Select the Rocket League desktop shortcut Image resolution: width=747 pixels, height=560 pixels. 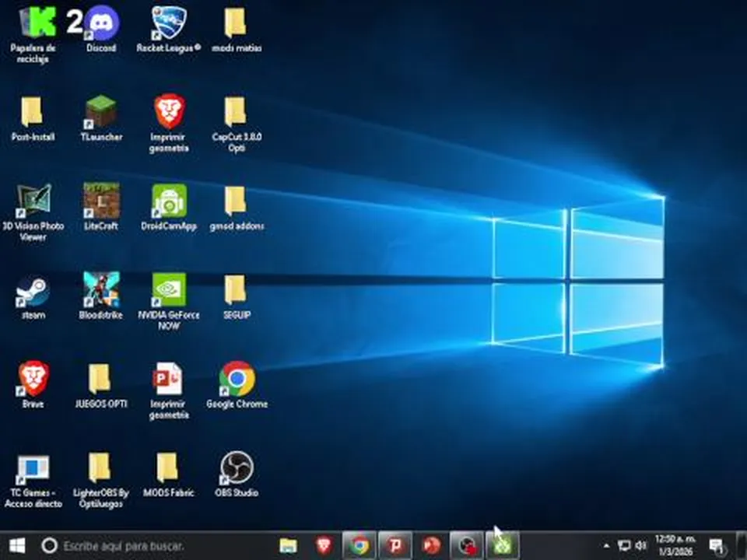coord(169,30)
